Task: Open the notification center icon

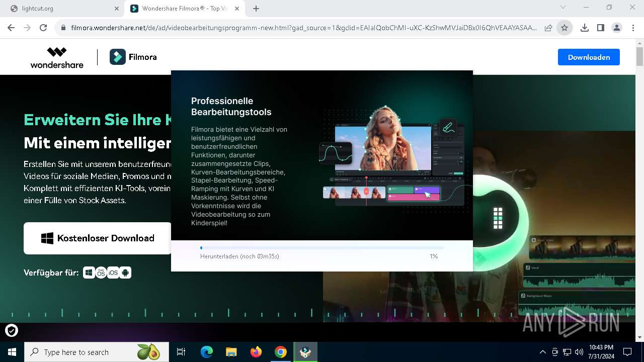Action: (x=627, y=352)
